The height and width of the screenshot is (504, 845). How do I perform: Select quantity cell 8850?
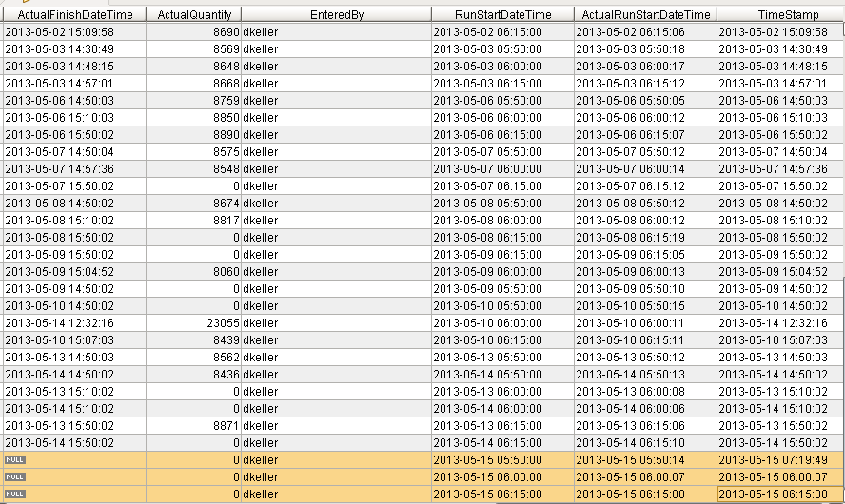pos(193,117)
